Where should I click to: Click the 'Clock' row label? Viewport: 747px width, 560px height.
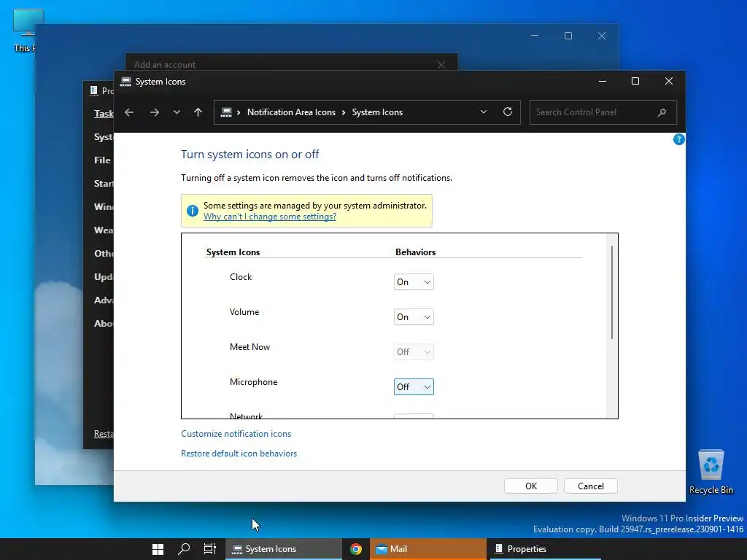(x=241, y=277)
